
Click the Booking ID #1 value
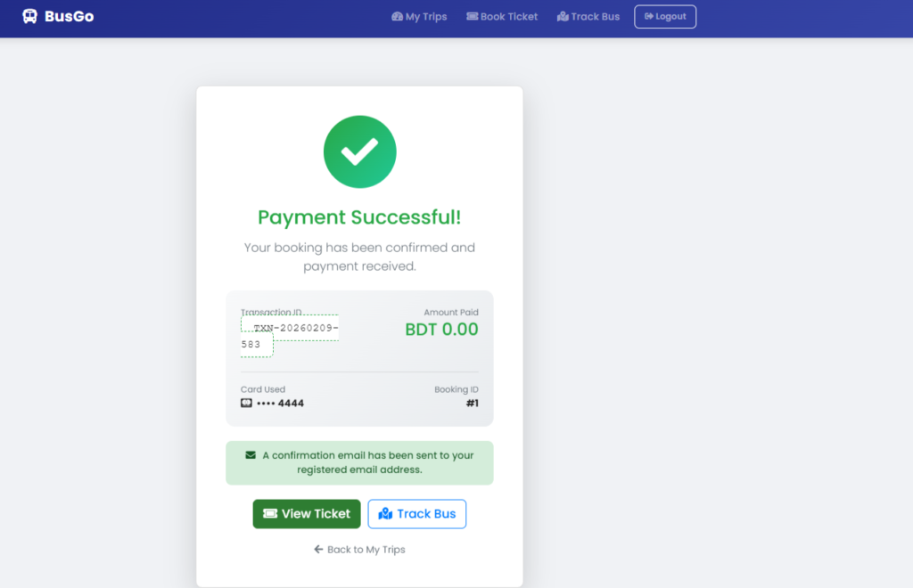coord(473,403)
